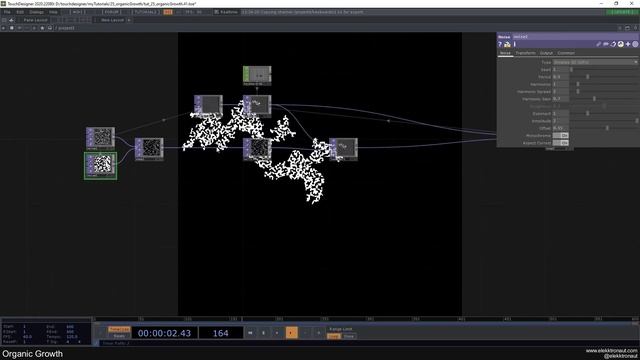Image resolution: width=640 pixels, height=360 pixels.
Task: Switch to the Common parameter tab
Action: tap(566, 53)
